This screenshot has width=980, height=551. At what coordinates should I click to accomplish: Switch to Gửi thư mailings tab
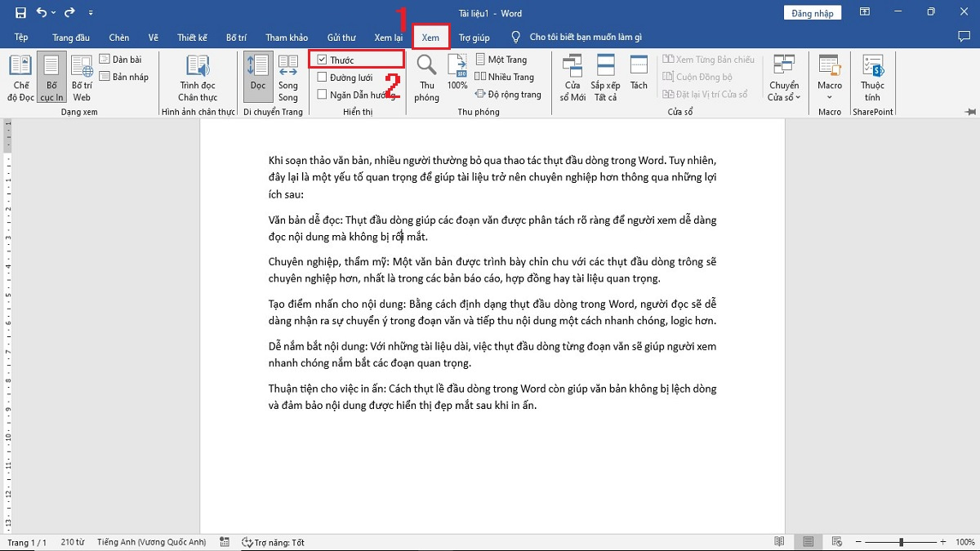click(x=341, y=38)
